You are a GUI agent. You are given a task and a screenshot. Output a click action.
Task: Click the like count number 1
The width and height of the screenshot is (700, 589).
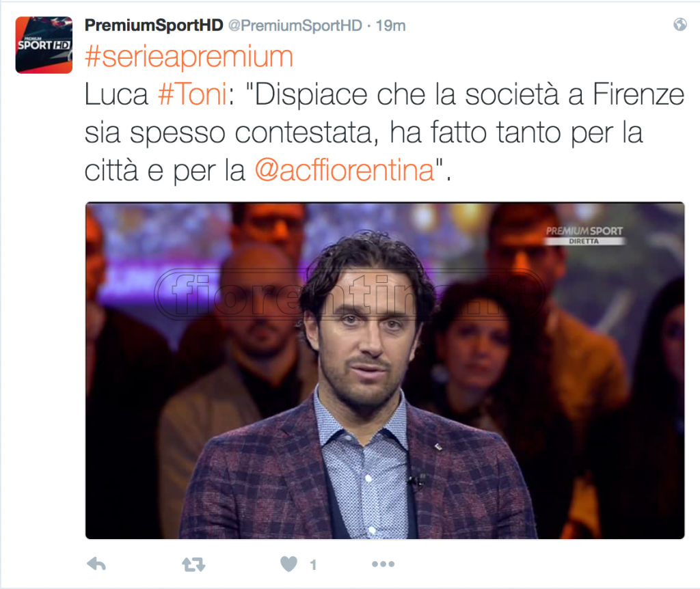point(313,565)
